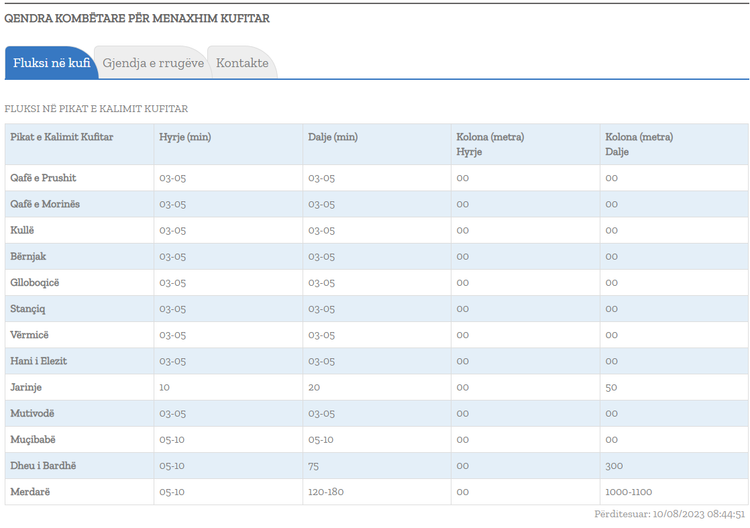This screenshot has height=528, width=750.
Task: Click the Kolona (metra) Dalje header
Action: pos(639,144)
